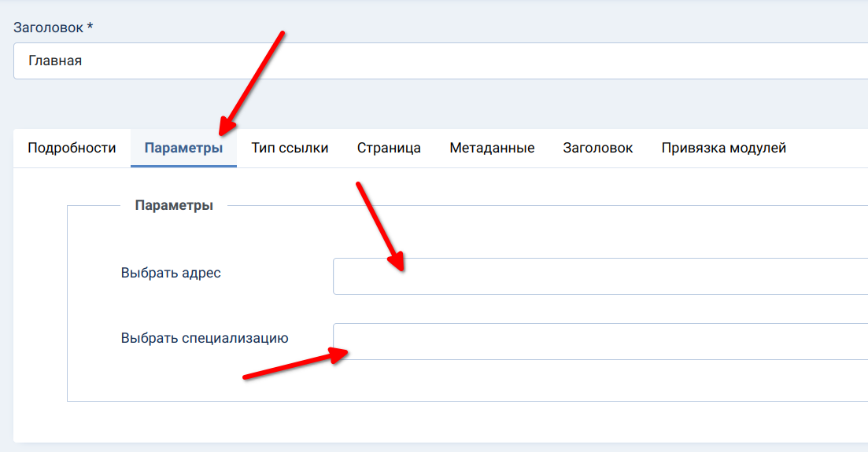Switch to the Параметры tab
Image resolution: width=868 pixels, height=452 pixels.
click(x=183, y=148)
